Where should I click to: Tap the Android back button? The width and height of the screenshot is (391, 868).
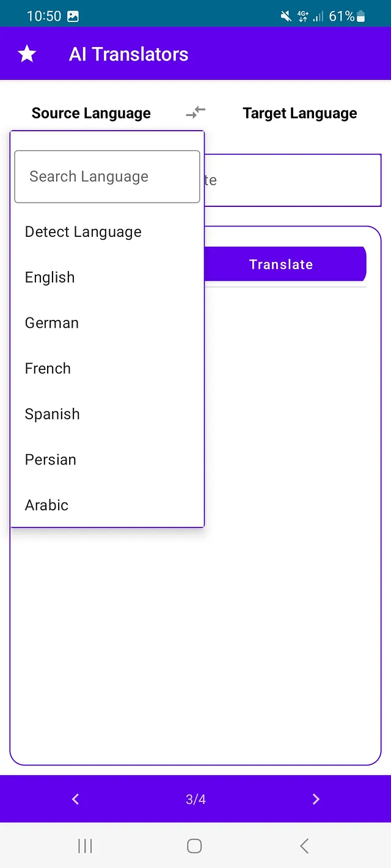(x=304, y=846)
